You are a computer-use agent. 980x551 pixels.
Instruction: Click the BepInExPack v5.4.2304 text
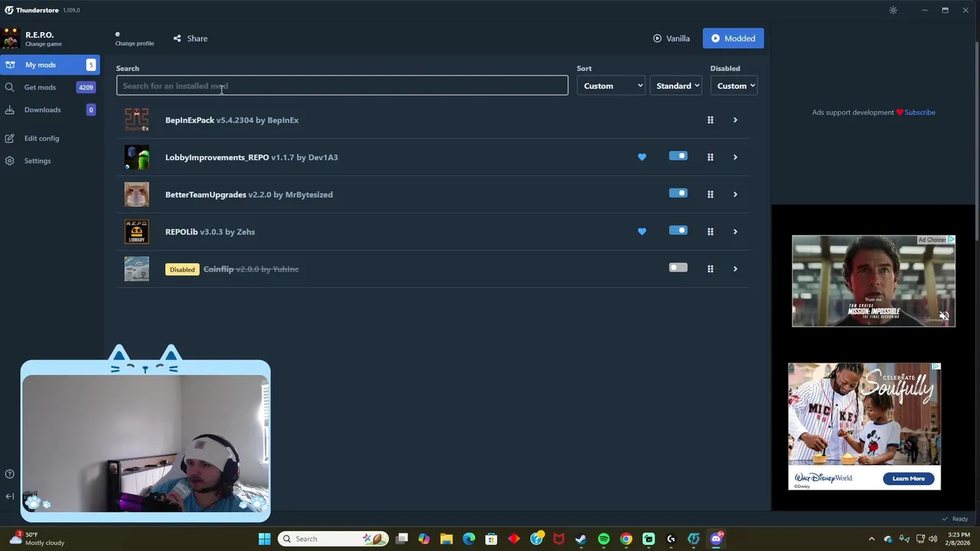[x=209, y=120]
